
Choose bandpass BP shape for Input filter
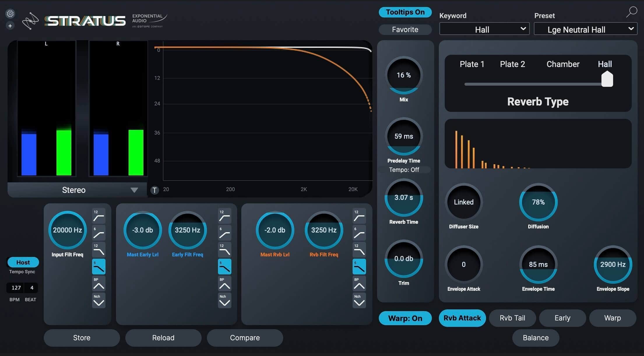pyautogui.click(x=99, y=283)
